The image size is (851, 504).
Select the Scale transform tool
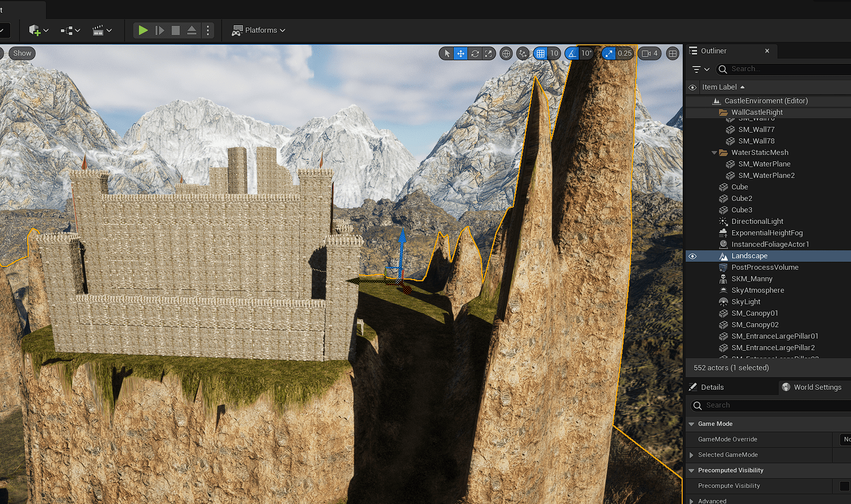(x=488, y=53)
